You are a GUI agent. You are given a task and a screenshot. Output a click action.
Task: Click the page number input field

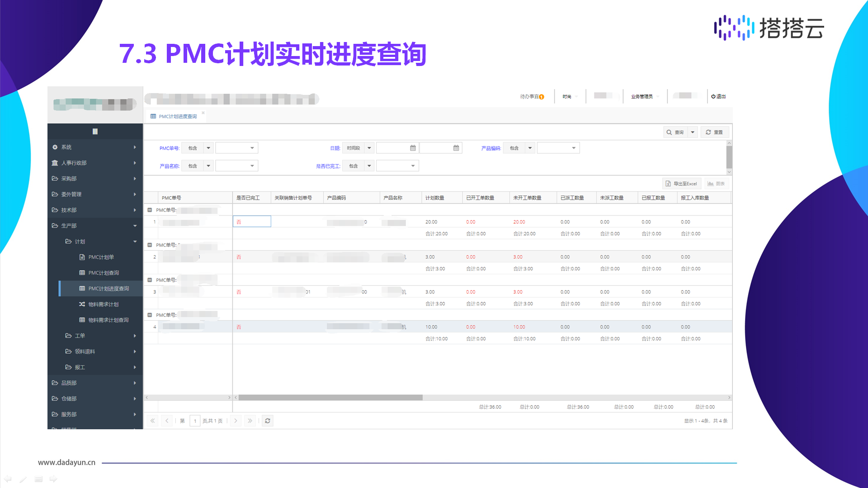pyautogui.click(x=195, y=421)
